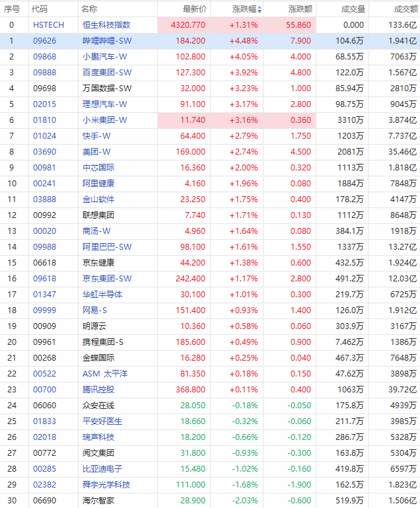420x508 pixels.
Task: Open the 恒生科技指数 row name
Action: [106, 25]
